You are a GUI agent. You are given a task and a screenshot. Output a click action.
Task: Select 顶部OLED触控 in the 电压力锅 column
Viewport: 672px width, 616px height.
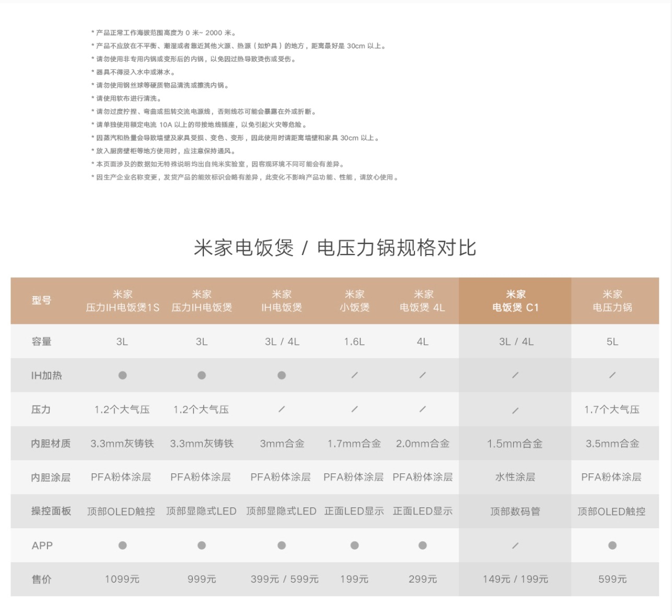click(x=611, y=512)
